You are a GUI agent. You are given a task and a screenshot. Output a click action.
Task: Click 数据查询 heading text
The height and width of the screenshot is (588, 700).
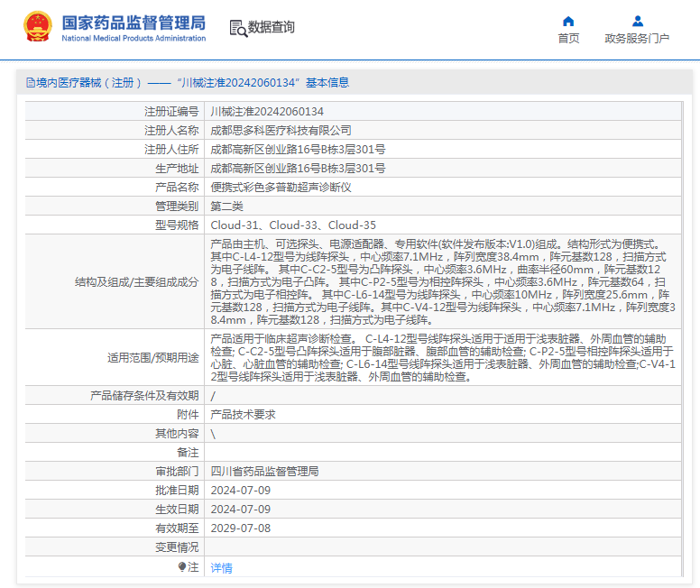coord(271,27)
